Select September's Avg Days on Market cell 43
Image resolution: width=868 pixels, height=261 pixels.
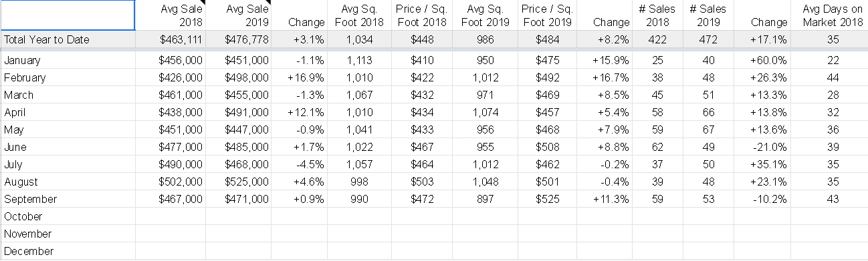click(x=830, y=199)
